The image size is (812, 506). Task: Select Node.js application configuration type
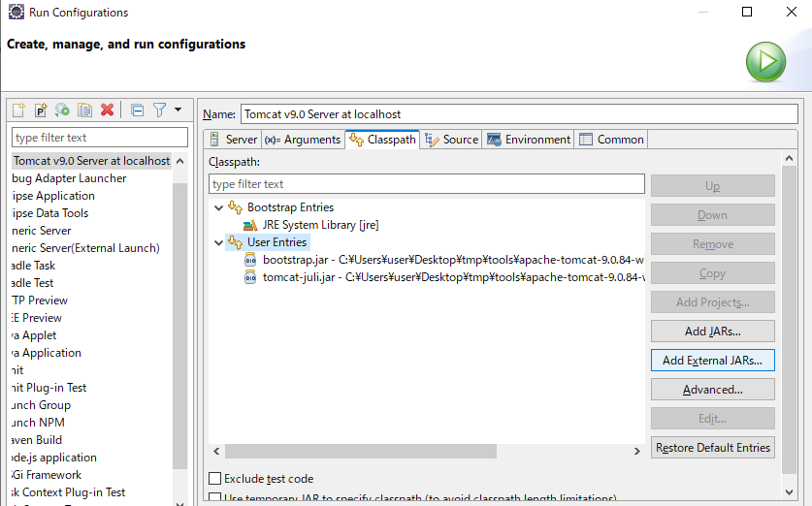[54, 458]
